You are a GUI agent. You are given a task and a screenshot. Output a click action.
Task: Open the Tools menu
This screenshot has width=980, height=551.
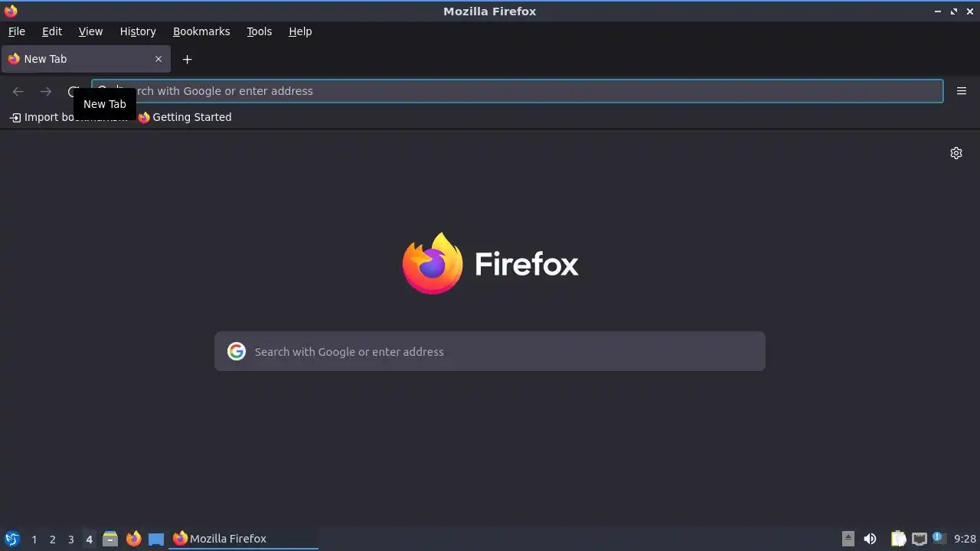click(x=259, y=31)
